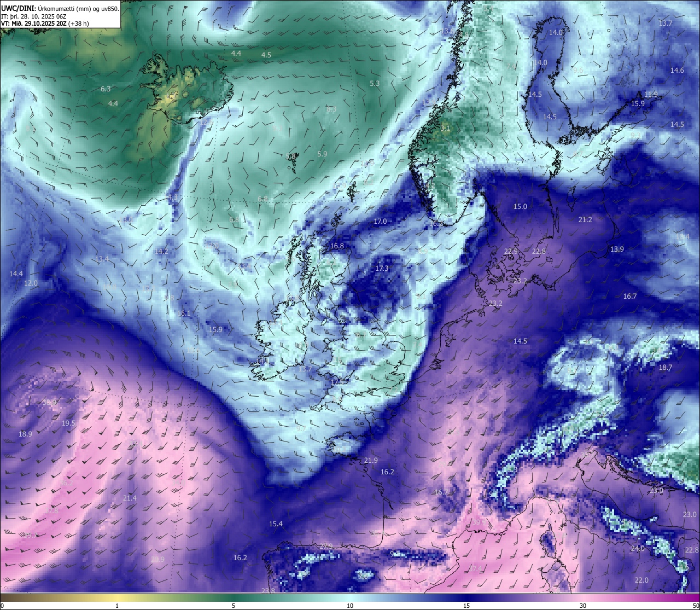
Task: Click the map value 12.0
Action: [x=31, y=283]
